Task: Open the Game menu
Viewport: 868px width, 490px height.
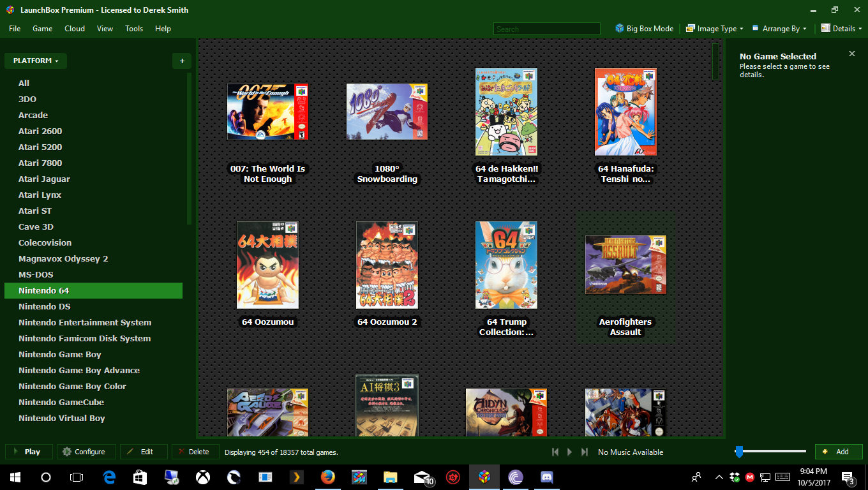Action: coord(43,29)
